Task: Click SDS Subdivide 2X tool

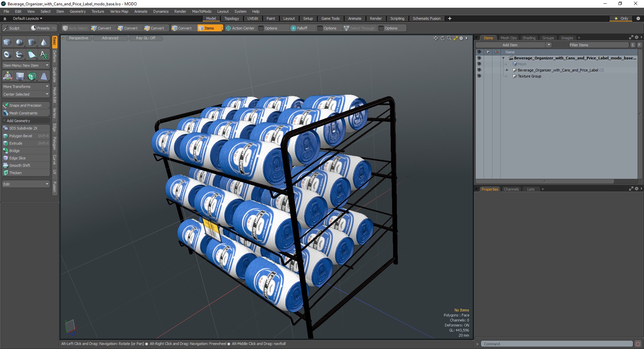Action: [26, 128]
